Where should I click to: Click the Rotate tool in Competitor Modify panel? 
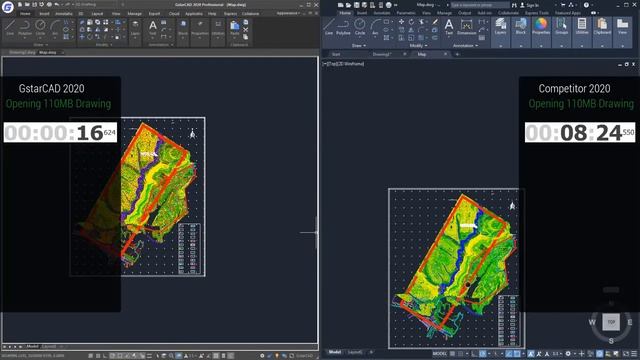click(411, 22)
